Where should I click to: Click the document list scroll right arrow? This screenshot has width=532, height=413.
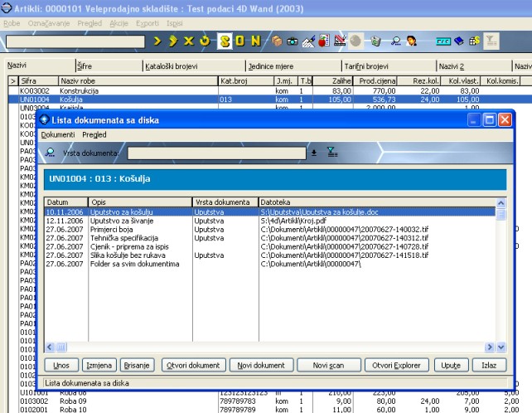pyautogui.click(x=490, y=347)
